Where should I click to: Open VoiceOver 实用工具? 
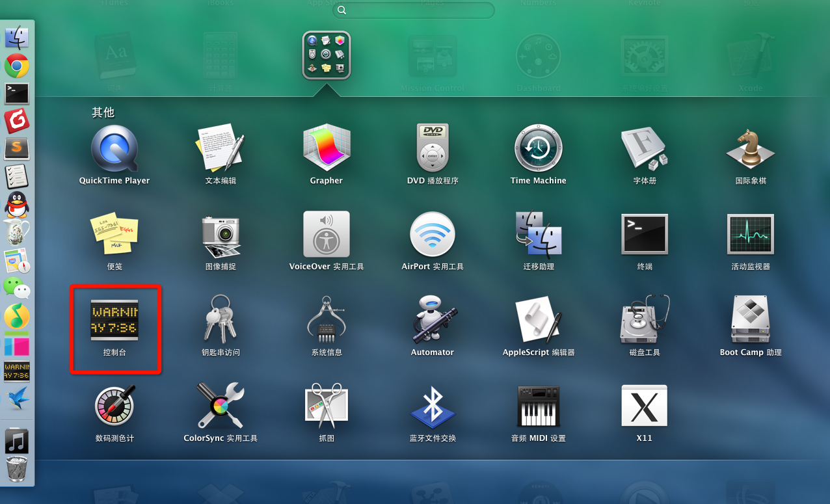pyautogui.click(x=327, y=234)
